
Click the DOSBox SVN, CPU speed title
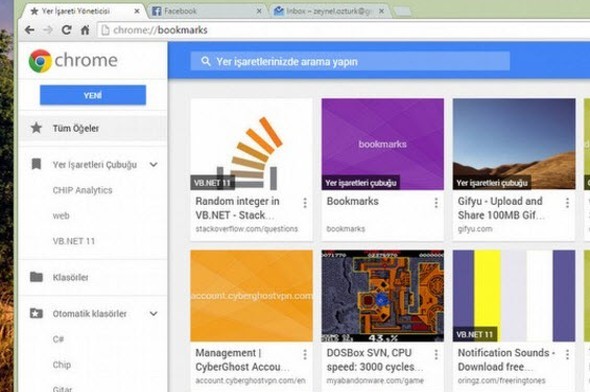click(375, 360)
